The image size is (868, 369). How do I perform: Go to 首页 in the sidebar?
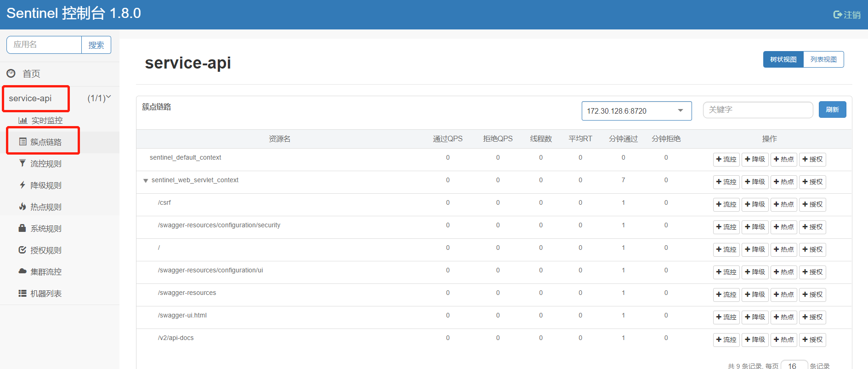(x=31, y=74)
